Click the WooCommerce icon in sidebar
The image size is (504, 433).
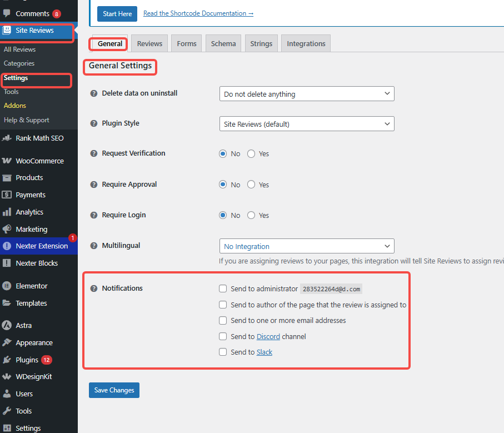click(7, 161)
